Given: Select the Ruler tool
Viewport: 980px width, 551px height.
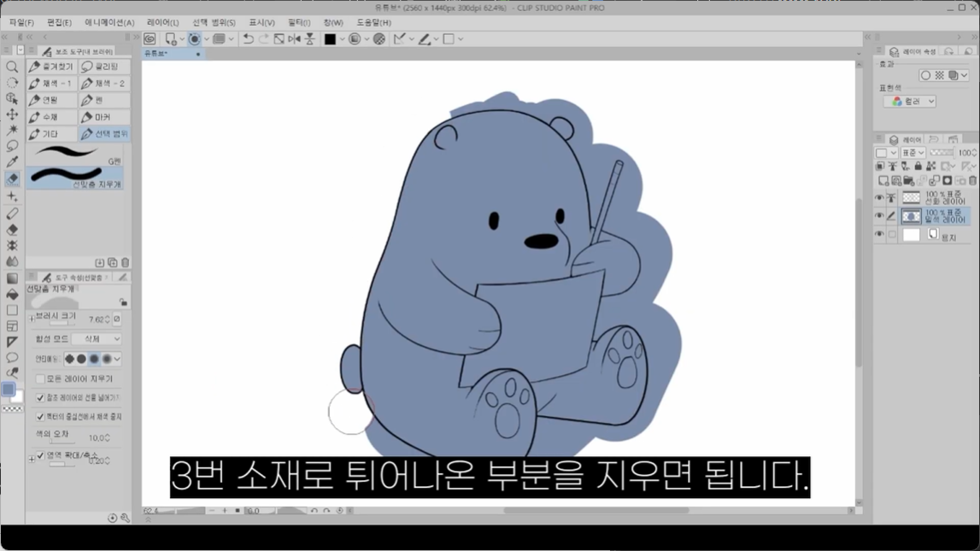Looking at the screenshot, I should 12,342.
